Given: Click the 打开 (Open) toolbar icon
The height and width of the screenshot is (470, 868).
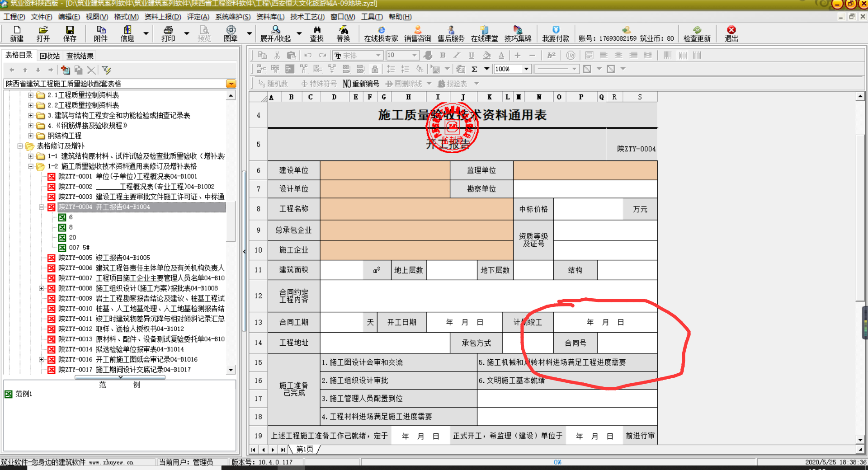Looking at the screenshot, I should [43, 33].
